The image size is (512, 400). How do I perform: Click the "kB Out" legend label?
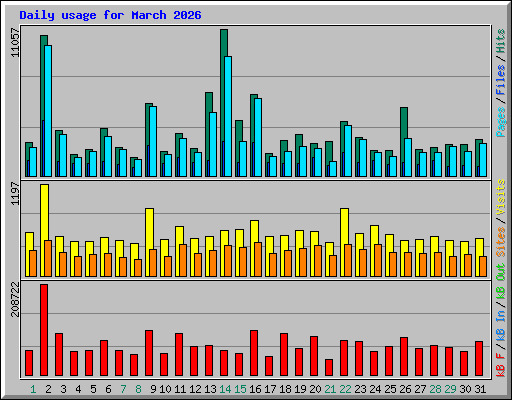(x=500, y=282)
